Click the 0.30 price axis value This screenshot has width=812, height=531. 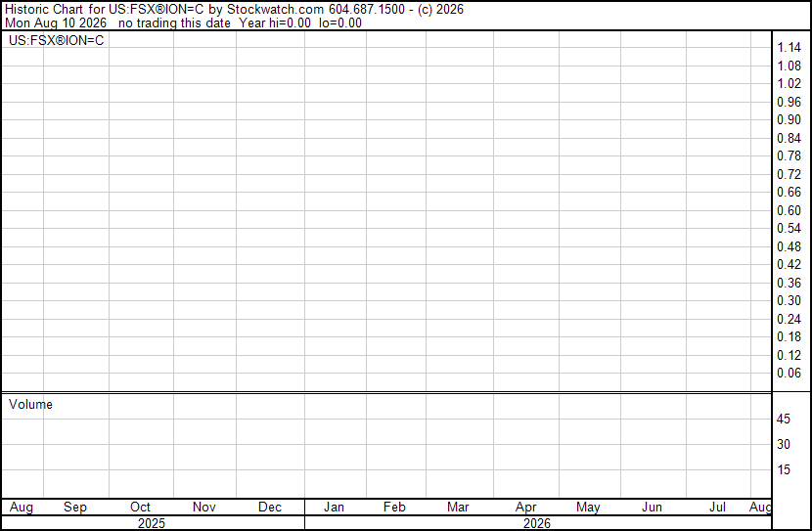(789, 300)
